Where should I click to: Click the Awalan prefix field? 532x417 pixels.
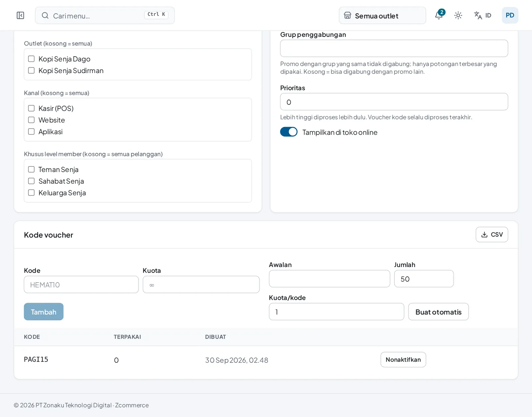tap(330, 279)
